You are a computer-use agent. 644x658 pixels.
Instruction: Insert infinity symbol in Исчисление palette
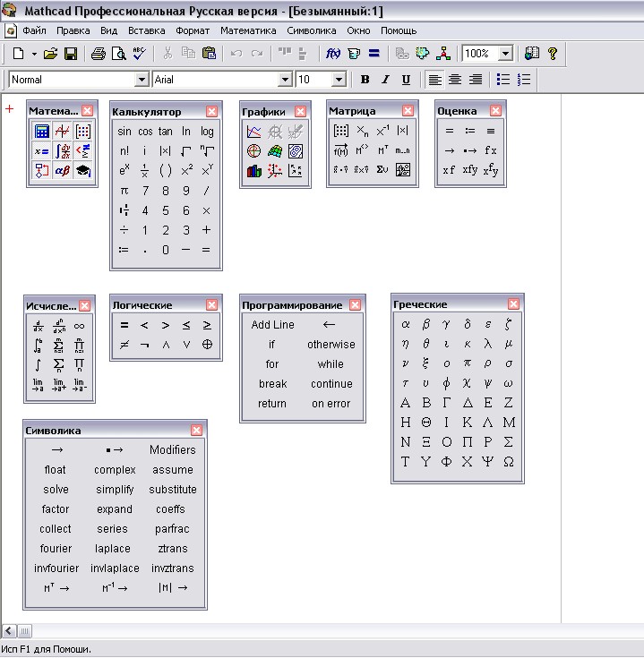(x=79, y=326)
